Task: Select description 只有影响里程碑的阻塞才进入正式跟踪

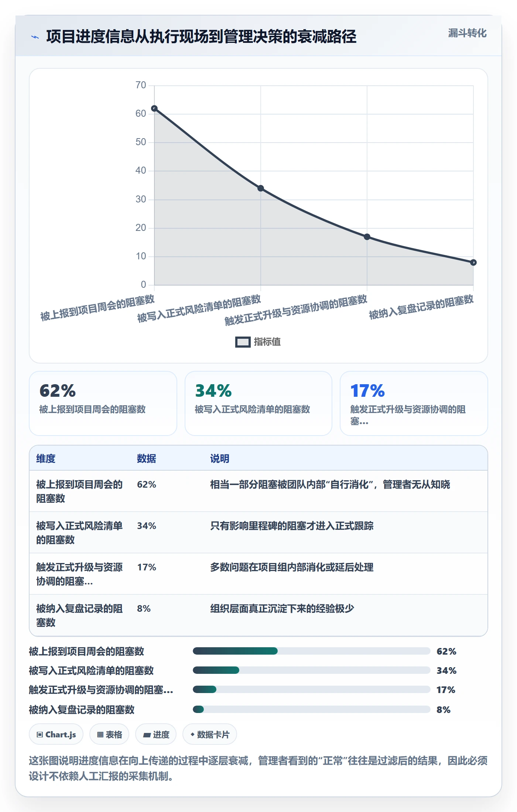Action: pos(292,526)
